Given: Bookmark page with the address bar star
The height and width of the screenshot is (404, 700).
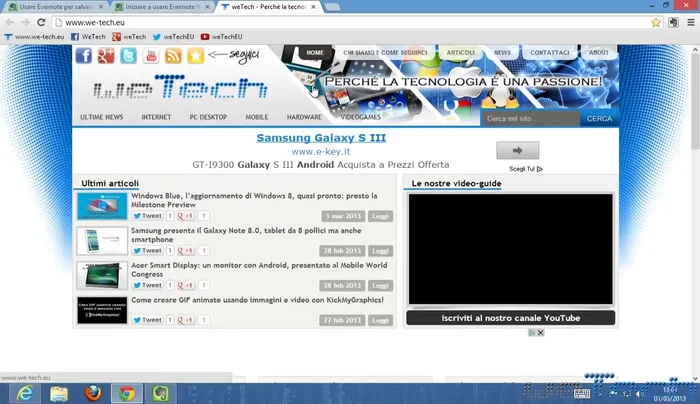Looking at the screenshot, I should click(x=656, y=21).
